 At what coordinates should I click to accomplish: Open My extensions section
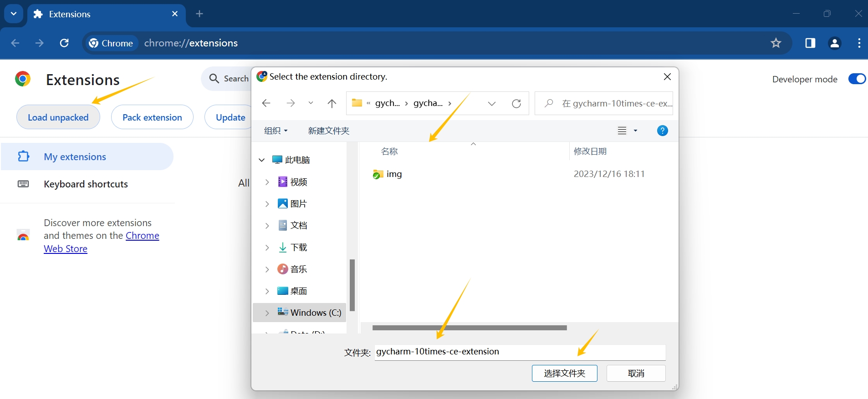[87, 157]
